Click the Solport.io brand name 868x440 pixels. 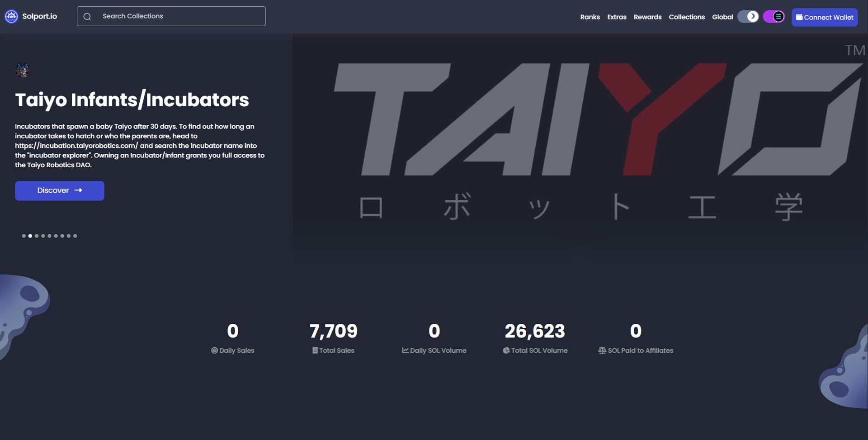[40, 16]
